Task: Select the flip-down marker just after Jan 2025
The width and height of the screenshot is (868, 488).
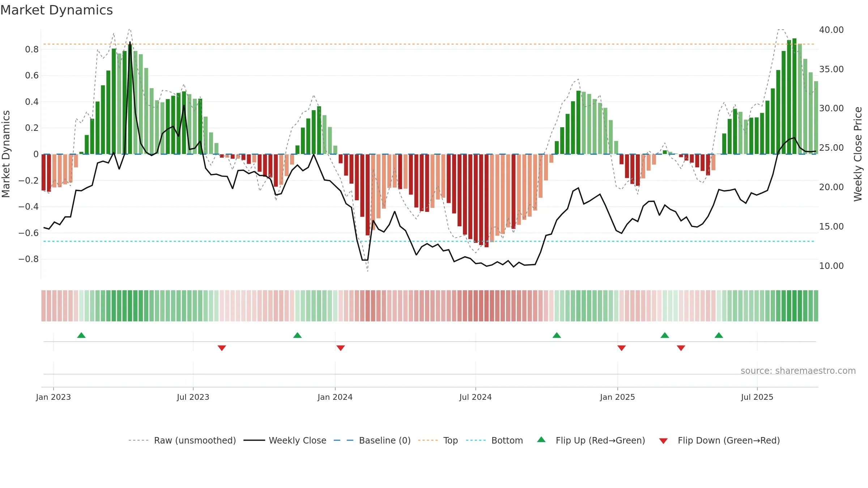Action: [x=622, y=348]
